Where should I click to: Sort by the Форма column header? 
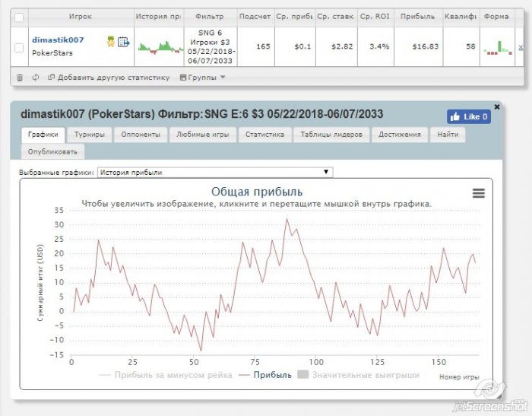tap(496, 16)
